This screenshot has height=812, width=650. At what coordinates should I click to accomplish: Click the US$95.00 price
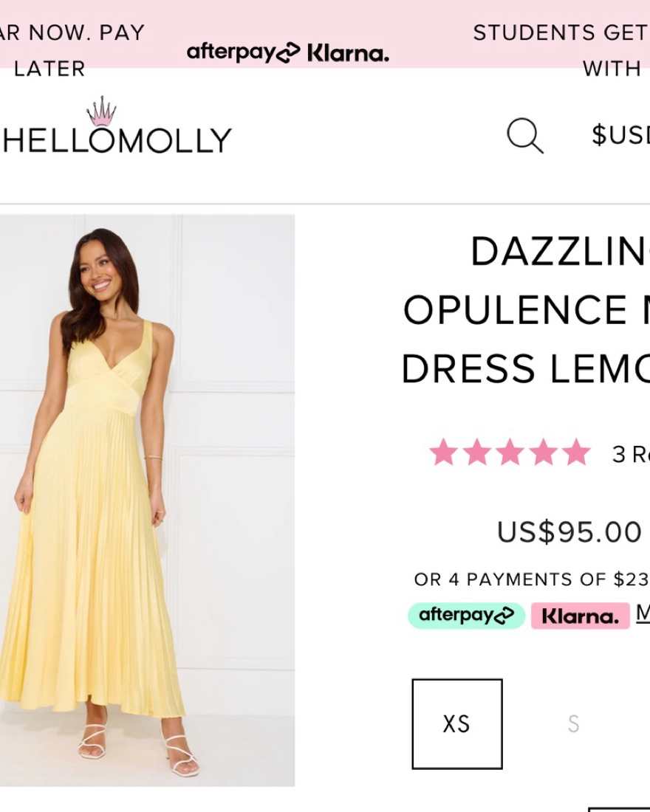[x=569, y=532]
